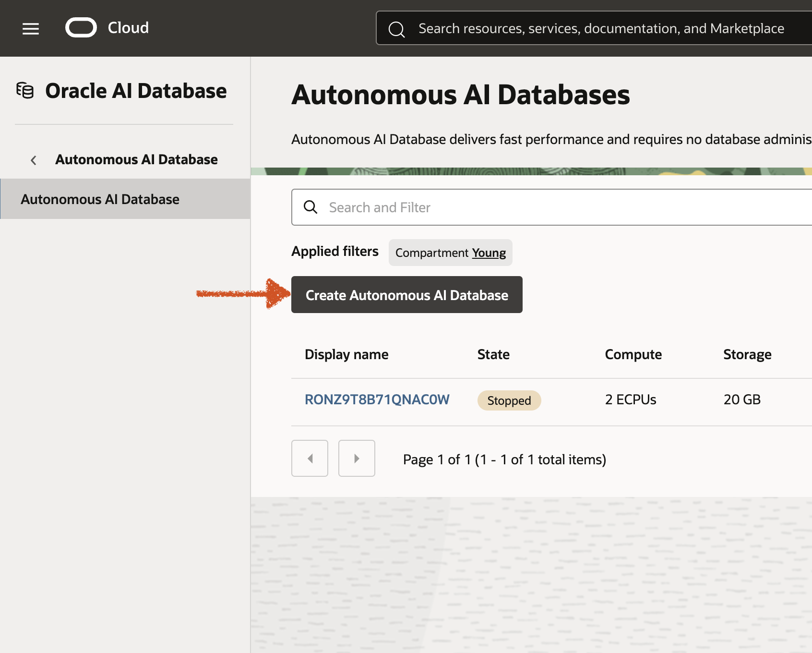Select the Compute column header

coord(633,354)
